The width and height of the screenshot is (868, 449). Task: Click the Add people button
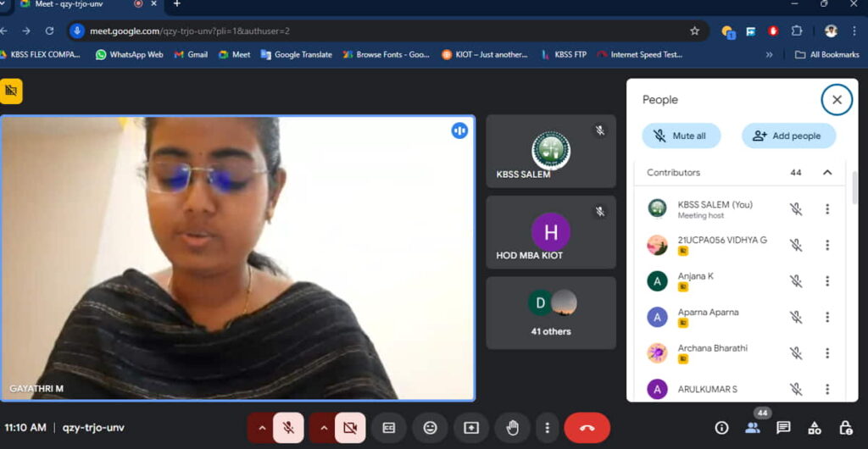(789, 136)
